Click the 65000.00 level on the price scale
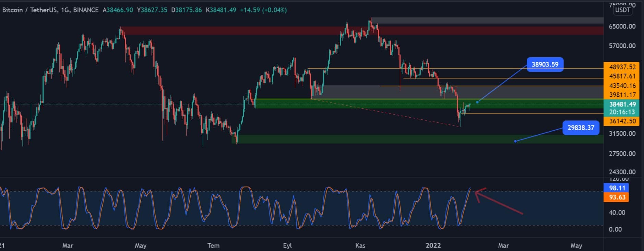Image resolution: width=644 pixels, height=251 pixels. click(x=622, y=26)
